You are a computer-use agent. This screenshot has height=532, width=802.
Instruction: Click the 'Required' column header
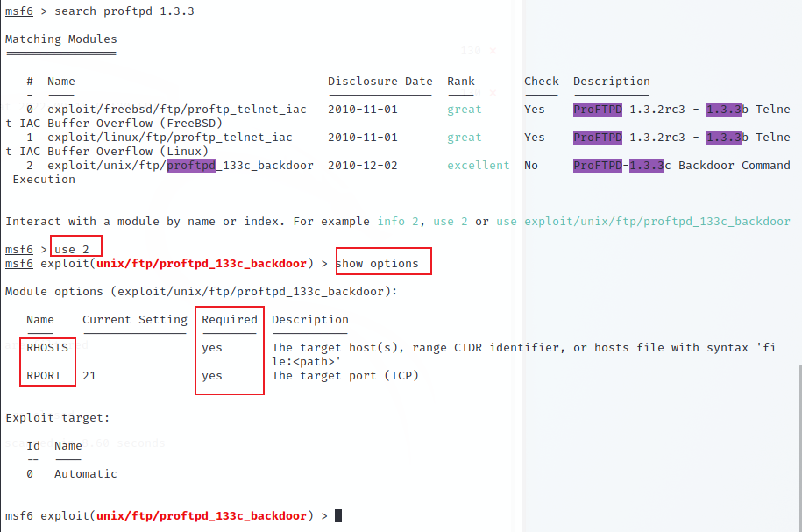click(x=230, y=320)
